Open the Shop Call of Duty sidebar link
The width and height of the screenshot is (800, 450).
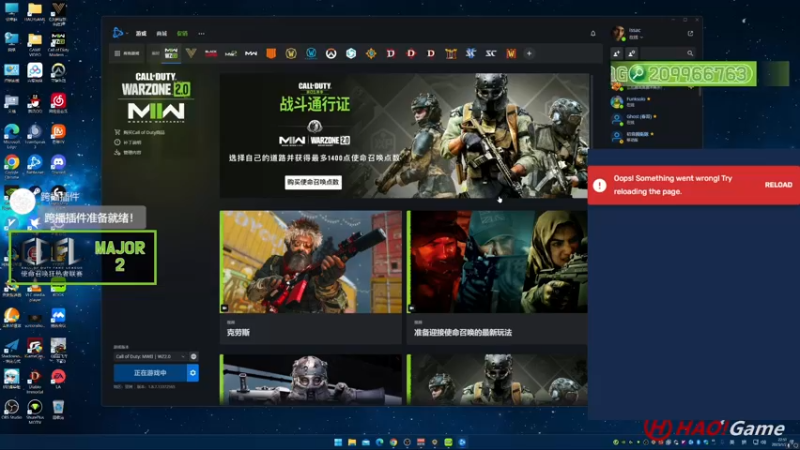[140, 132]
